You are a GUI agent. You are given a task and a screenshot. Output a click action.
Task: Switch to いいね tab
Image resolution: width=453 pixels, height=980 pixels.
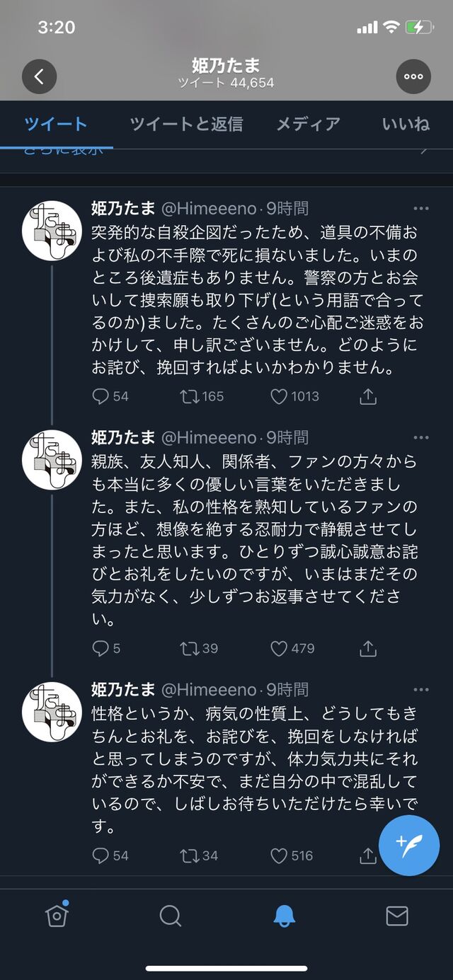coord(406,125)
